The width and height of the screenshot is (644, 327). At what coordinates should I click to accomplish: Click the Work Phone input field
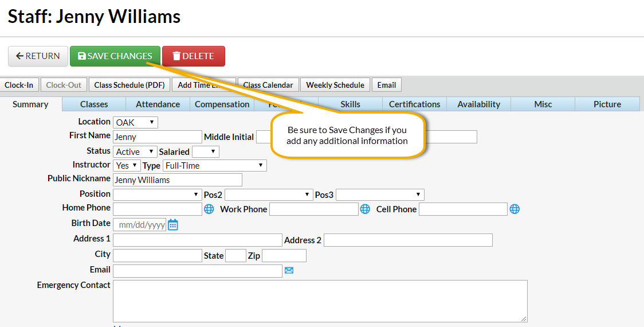click(x=314, y=209)
